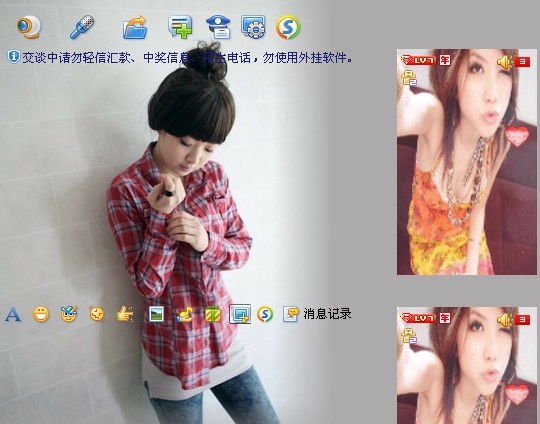Viewport: 540px width, 424px height.
Task: Click the pointing hand gesture icon
Action: (x=125, y=314)
